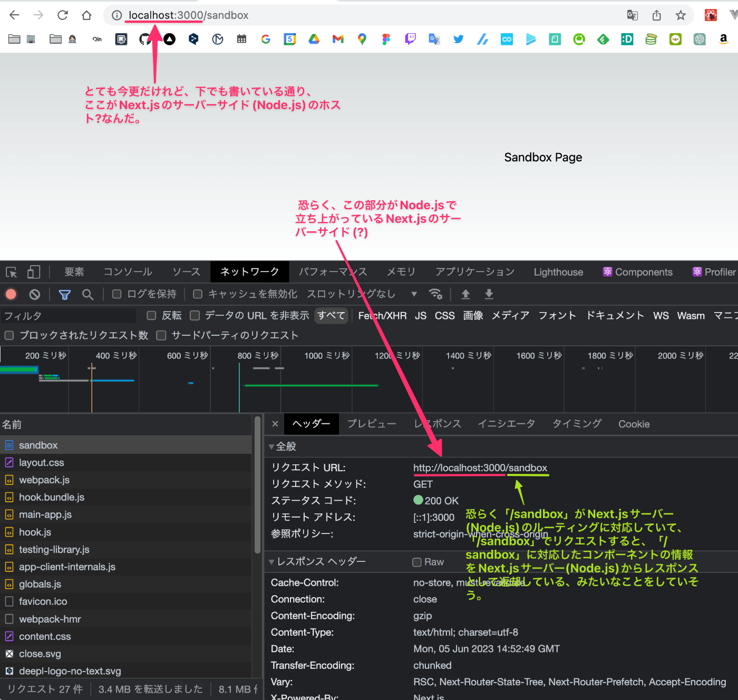Open the Google Maps bookmark
The height and width of the screenshot is (700, 738).
tap(362, 39)
